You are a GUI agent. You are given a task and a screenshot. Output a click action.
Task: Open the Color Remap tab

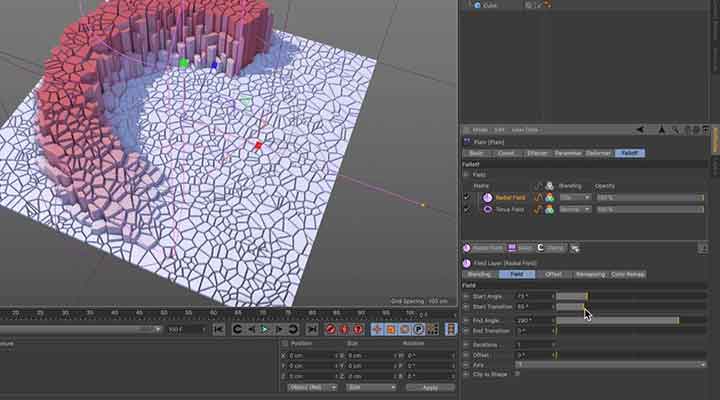[628, 275]
